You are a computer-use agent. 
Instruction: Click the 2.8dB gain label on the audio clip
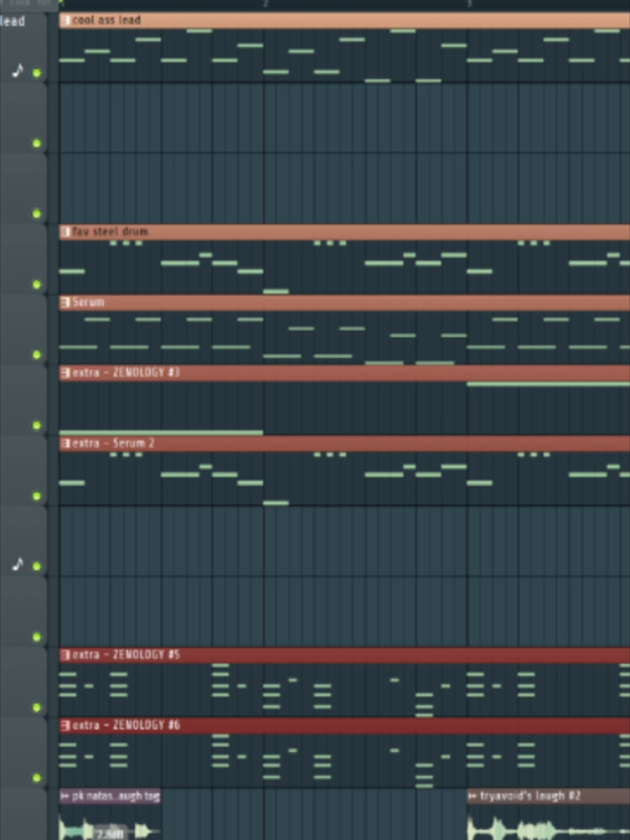110,834
